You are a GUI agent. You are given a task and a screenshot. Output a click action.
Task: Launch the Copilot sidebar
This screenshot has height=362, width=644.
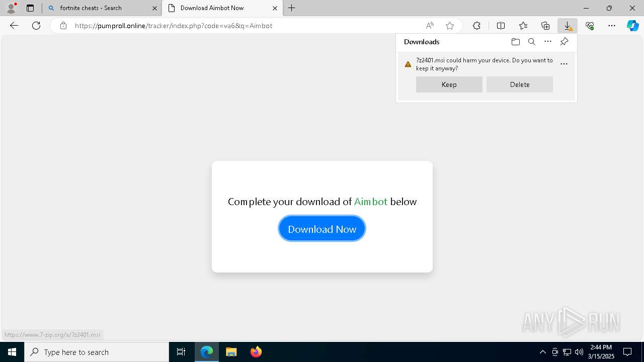(x=633, y=26)
